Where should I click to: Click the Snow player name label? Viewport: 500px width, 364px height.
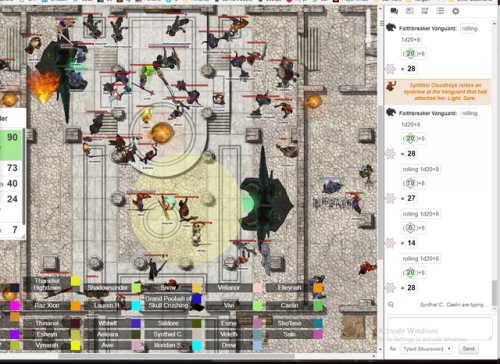tap(168, 287)
